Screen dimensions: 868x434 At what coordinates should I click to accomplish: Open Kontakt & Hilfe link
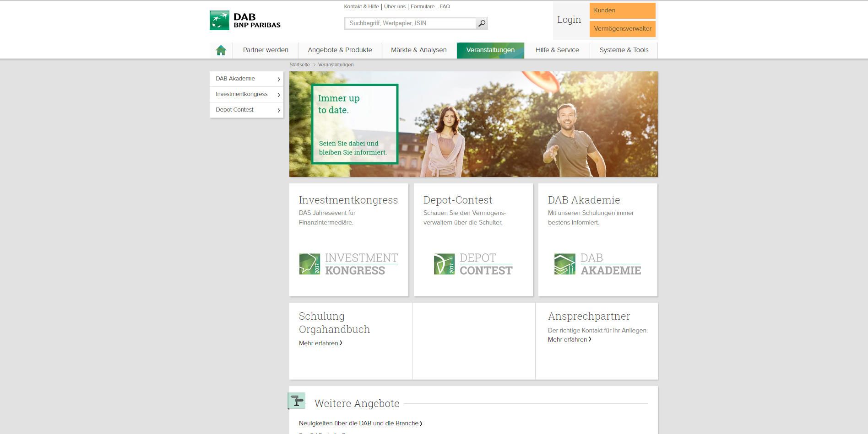point(362,6)
